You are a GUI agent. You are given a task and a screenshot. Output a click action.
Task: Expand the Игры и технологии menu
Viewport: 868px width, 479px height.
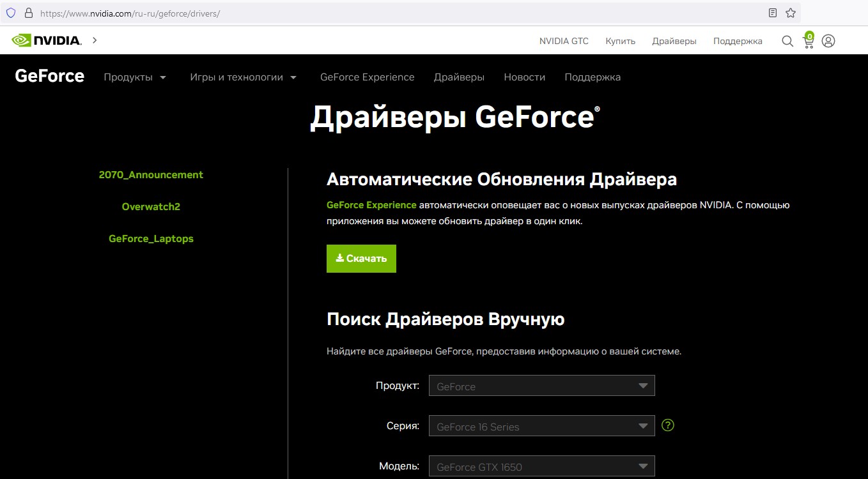243,77
